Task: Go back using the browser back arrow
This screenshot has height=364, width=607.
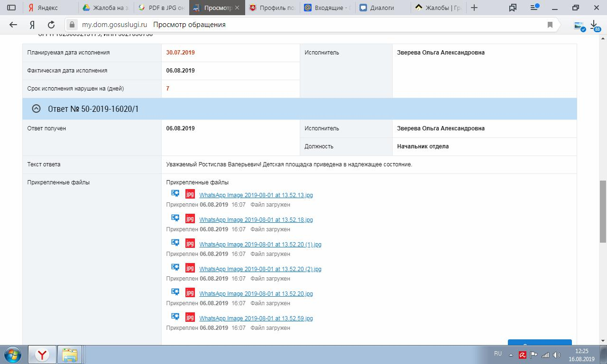Action: 13,25
